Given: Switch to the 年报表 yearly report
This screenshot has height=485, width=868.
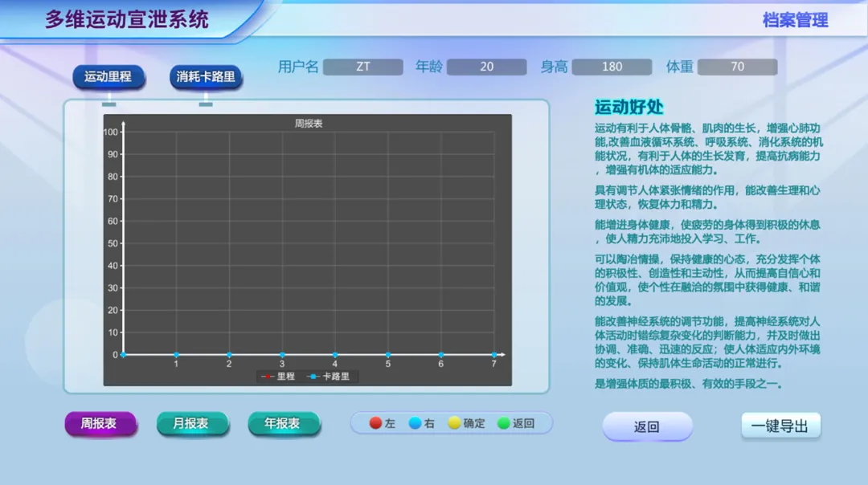Looking at the screenshot, I should click(284, 424).
